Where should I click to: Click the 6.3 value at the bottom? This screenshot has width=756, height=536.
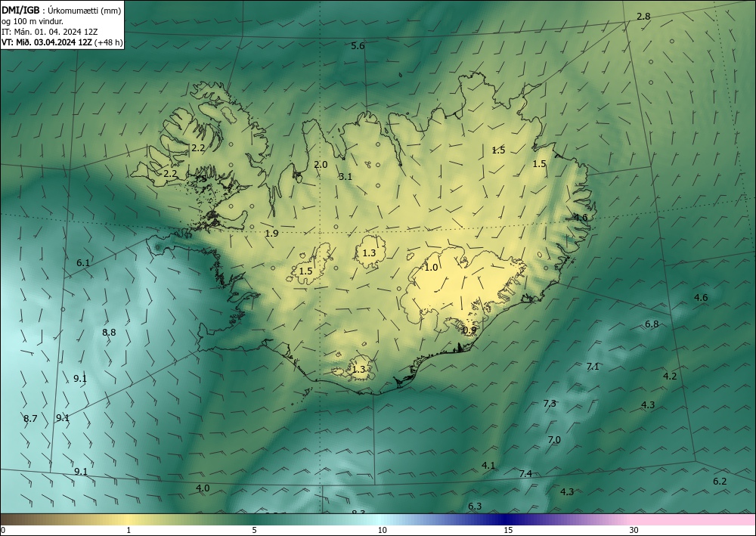[475, 506]
